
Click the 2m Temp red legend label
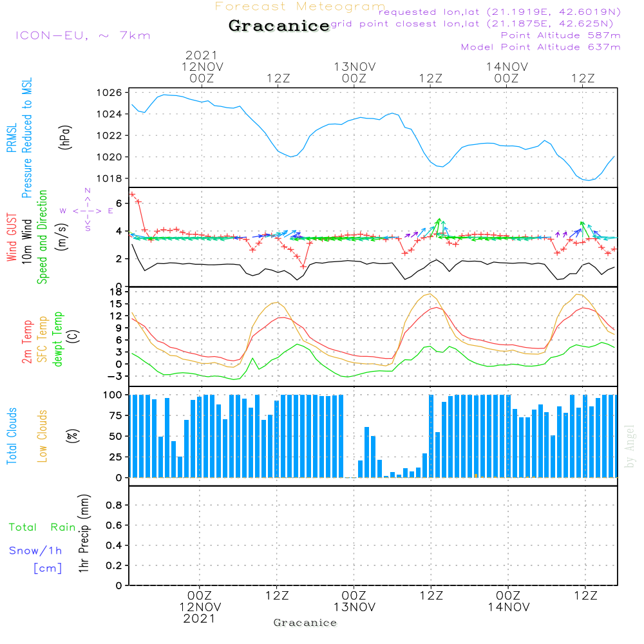pos(26,342)
